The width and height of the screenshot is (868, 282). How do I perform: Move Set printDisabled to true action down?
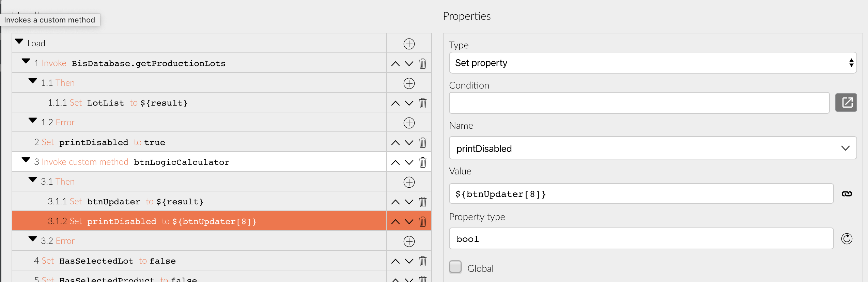click(x=409, y=143)
